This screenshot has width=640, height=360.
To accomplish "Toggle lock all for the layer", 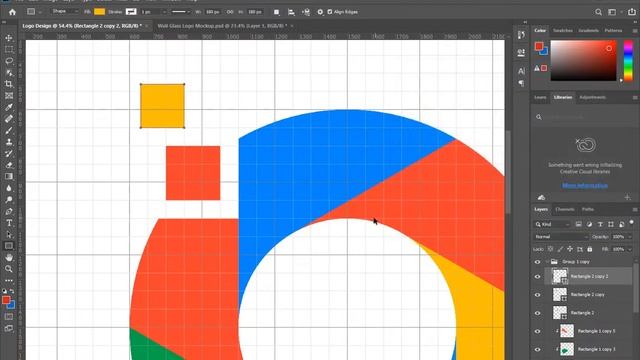I will 590,249.
